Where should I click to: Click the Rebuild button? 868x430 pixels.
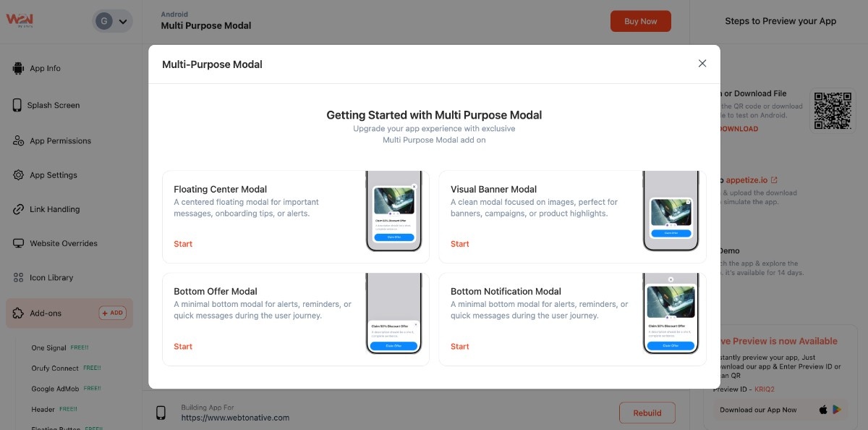tap(647, 413)
